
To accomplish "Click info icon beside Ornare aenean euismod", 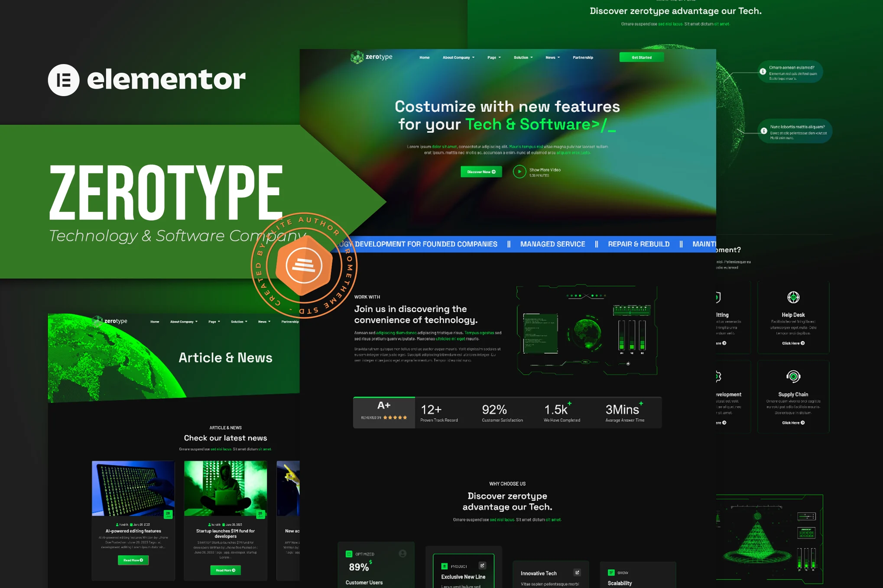I will click(763, 71).
